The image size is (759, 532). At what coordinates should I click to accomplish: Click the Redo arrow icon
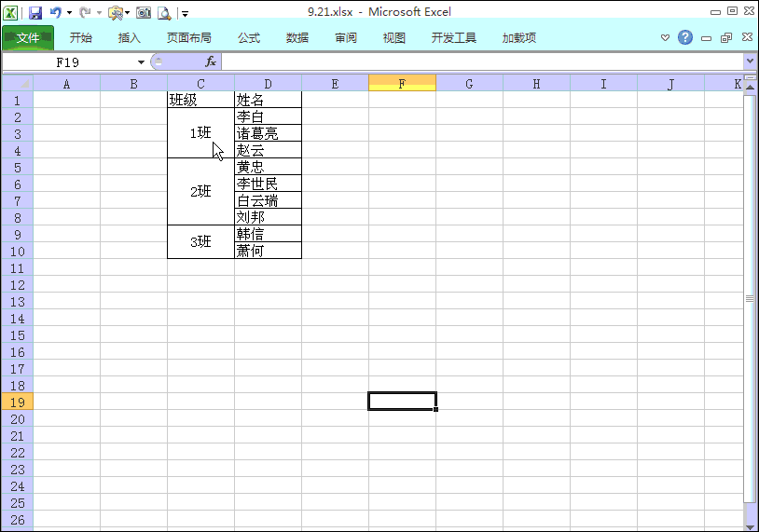[85, 12]
